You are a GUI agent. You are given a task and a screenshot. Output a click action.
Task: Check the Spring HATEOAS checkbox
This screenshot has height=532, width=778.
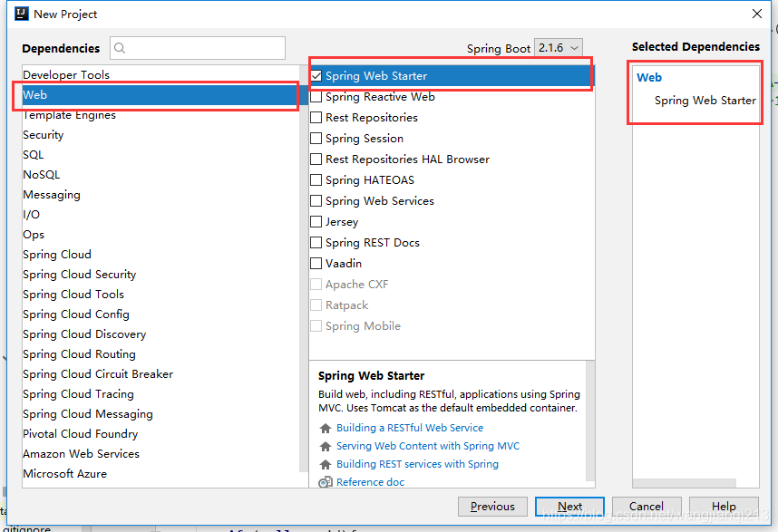[x=316, y=180]
